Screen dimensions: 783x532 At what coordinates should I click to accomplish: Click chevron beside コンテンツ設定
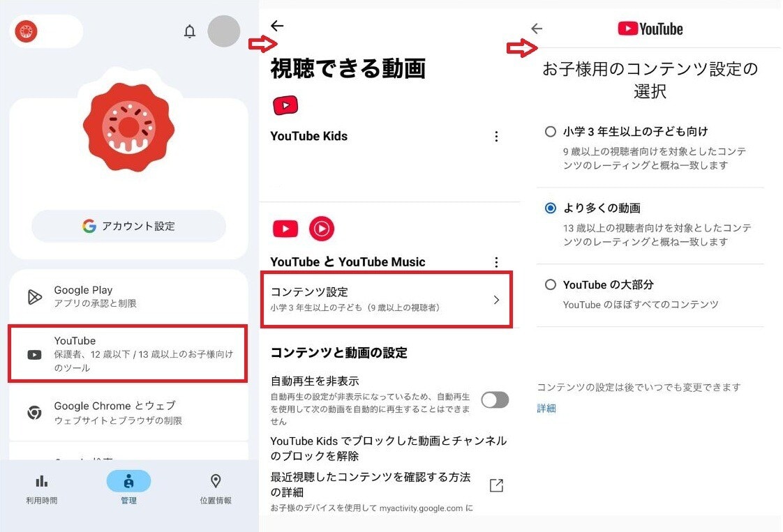pyautogui.click(x=496, y=299)
